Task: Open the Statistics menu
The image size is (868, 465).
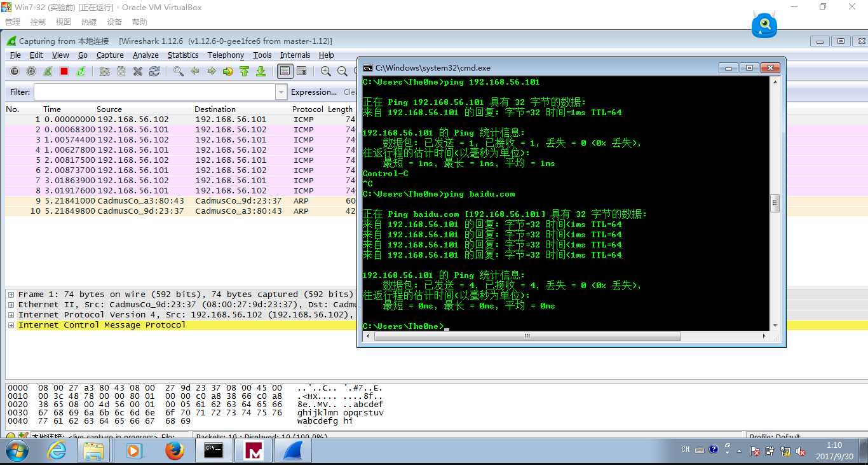Action: click(183, 55)
